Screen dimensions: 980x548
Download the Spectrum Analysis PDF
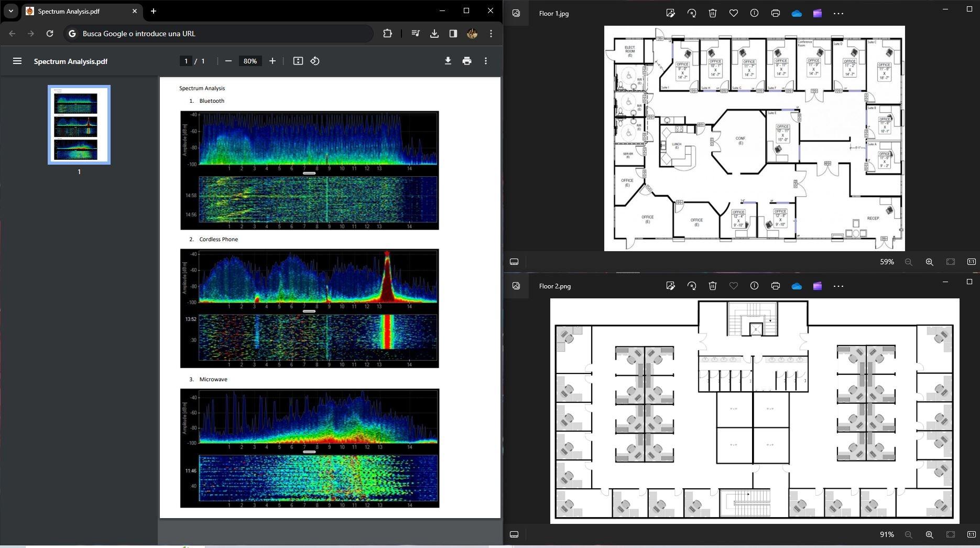click(448, 61)
